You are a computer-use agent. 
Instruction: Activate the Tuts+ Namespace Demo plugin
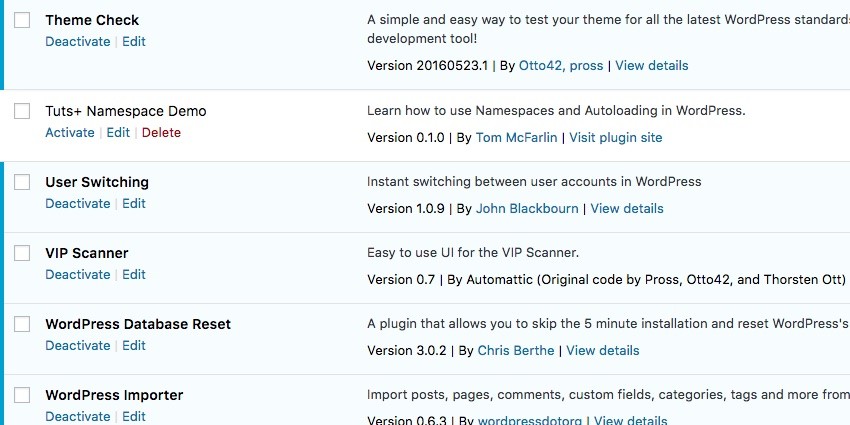pos(69,133)
